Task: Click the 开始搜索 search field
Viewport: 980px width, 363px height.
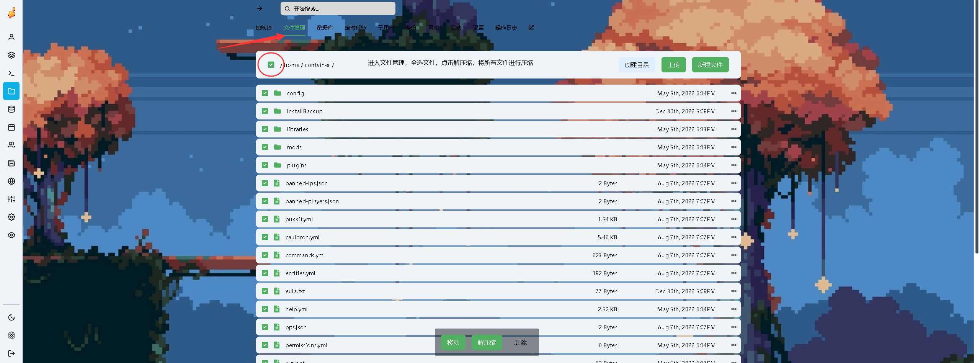Action: point(337,8)
